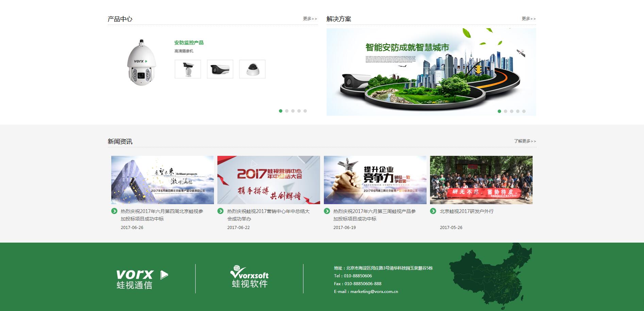Click the 2017蛙视营销中心年中总结大会 news thumbnail

[x=268, y=180]
